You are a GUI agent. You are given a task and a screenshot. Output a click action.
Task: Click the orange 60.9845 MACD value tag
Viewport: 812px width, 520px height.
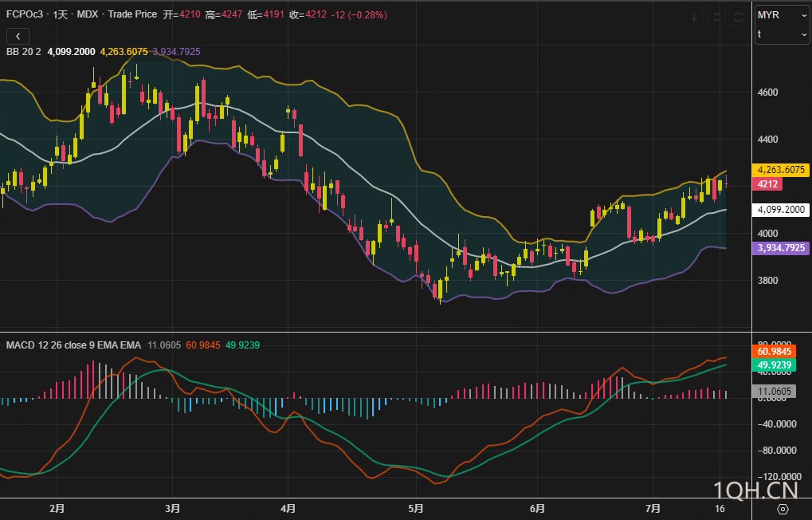click(x=775, y=352)
